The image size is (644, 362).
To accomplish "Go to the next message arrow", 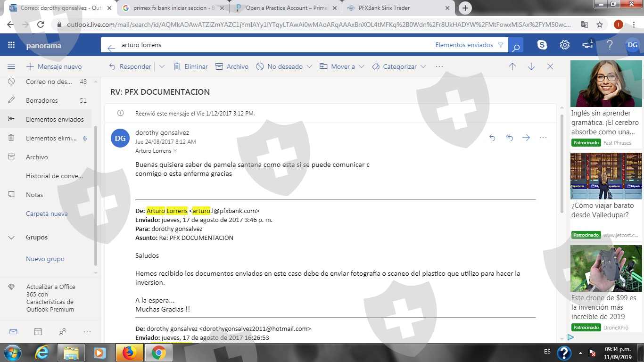I will coord(531,67).
